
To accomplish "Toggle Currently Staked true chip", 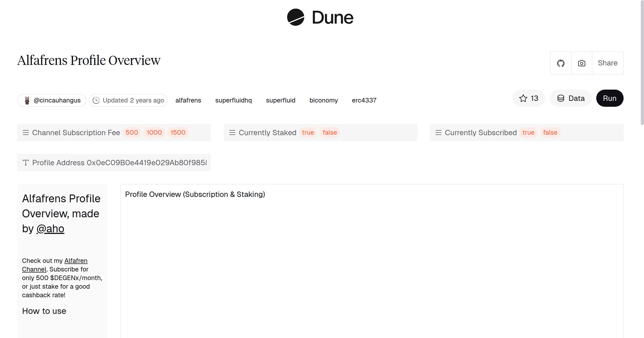I will pyautogui.click(x=308, y=133).
